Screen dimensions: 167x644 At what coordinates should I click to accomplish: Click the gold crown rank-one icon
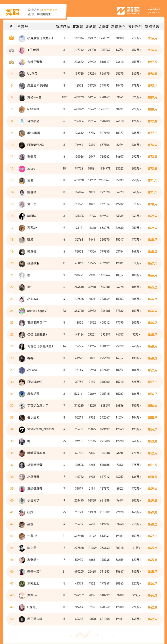[x=11, y=38]
